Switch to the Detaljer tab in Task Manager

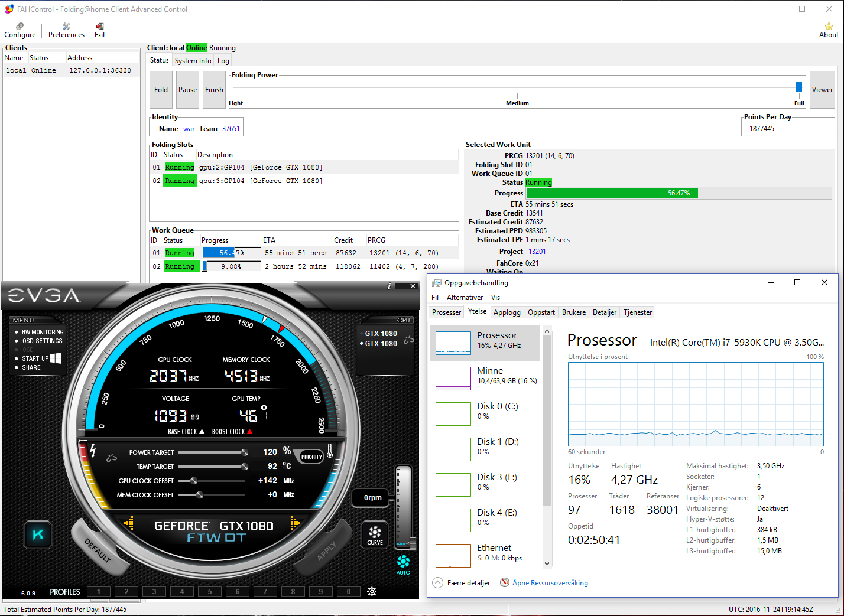(604, 312)
